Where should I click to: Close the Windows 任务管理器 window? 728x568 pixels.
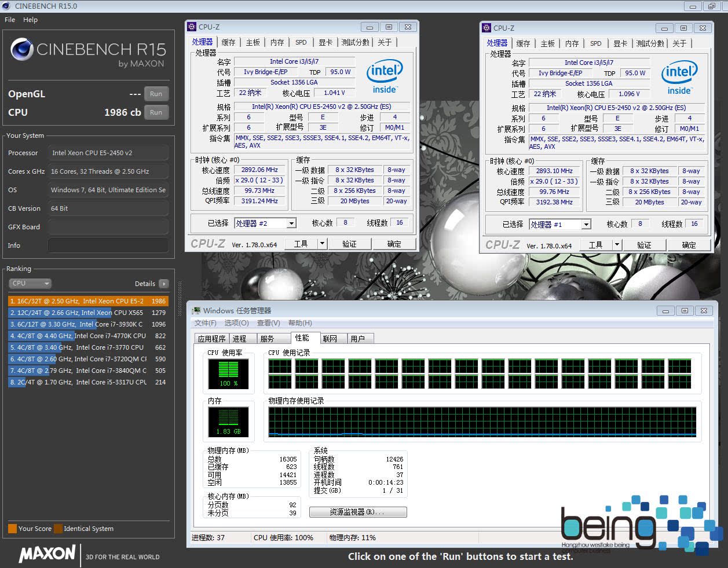click(x=704, y=311)
